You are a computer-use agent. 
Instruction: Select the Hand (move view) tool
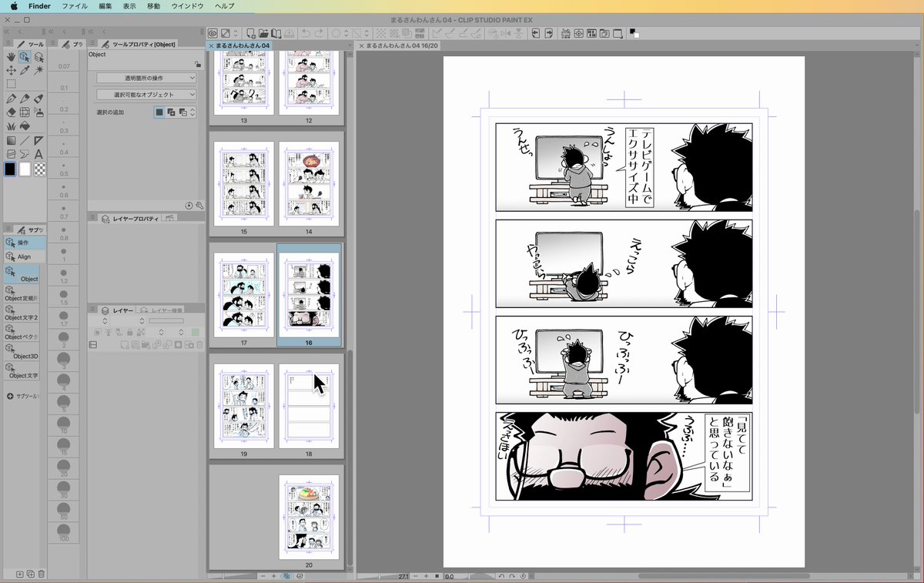(11, 57)
